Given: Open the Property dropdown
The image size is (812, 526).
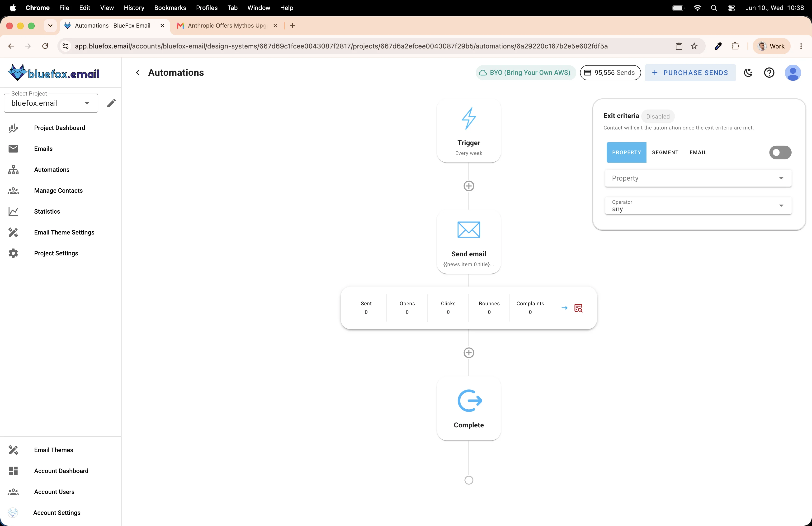Looking at the screenshot, I should pos(698,178).
